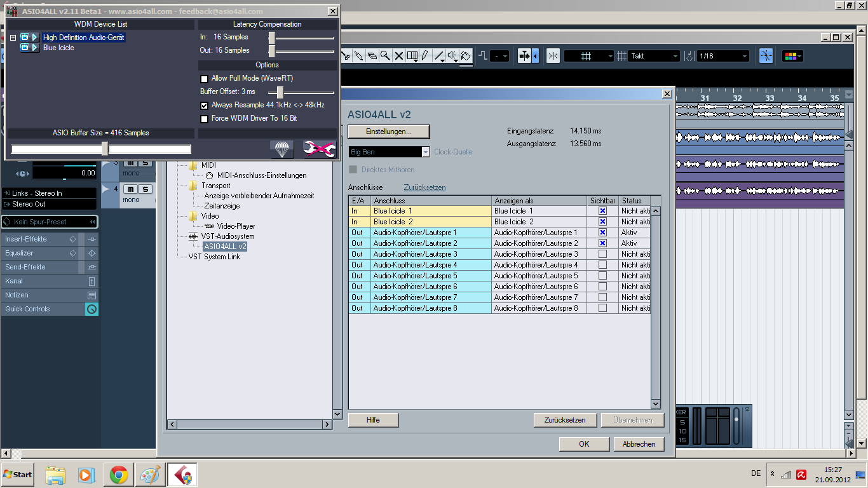Select the eraser tool in Cubase toolbar
The image size is (868, 488).
coord(372,56)
